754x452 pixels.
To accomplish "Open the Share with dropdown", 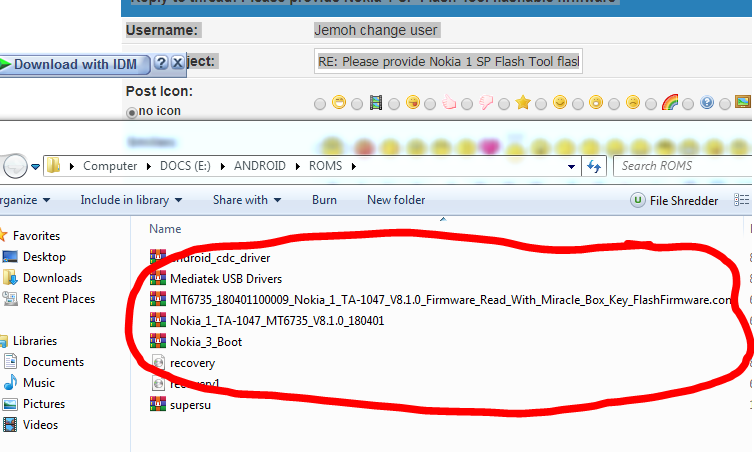I will click(x=247, y=200).
